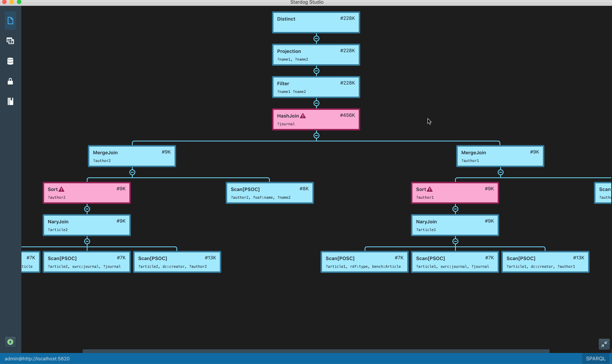The image size is (612, 364).
Task: Select the Workspace document icon in sidebar
Action: [x=10, y=21]
